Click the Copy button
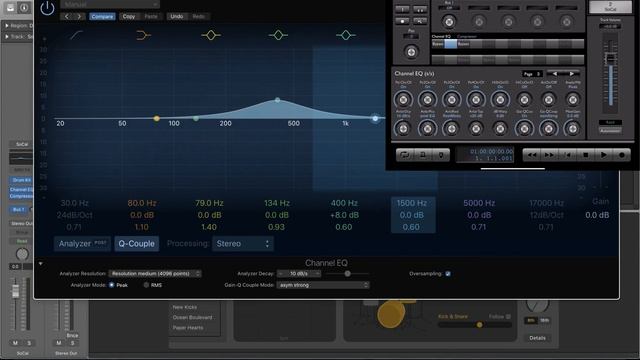This screenshot has width=640, height=360. [x=129, y=16]
